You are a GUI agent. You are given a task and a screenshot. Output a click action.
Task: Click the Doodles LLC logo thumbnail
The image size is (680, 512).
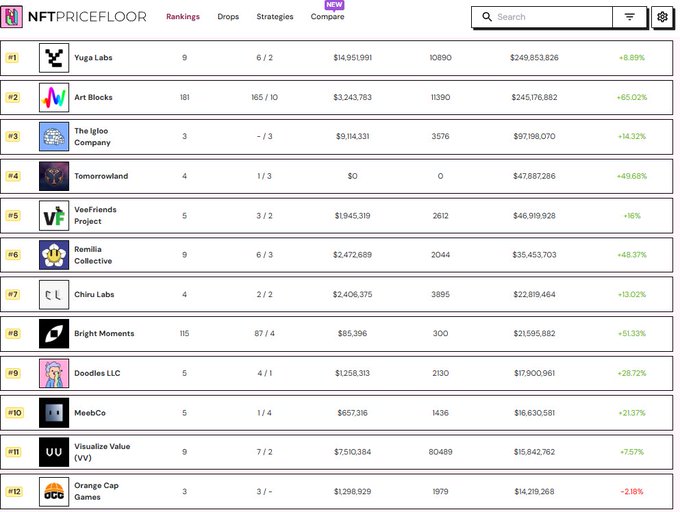[x=54, y=373]
